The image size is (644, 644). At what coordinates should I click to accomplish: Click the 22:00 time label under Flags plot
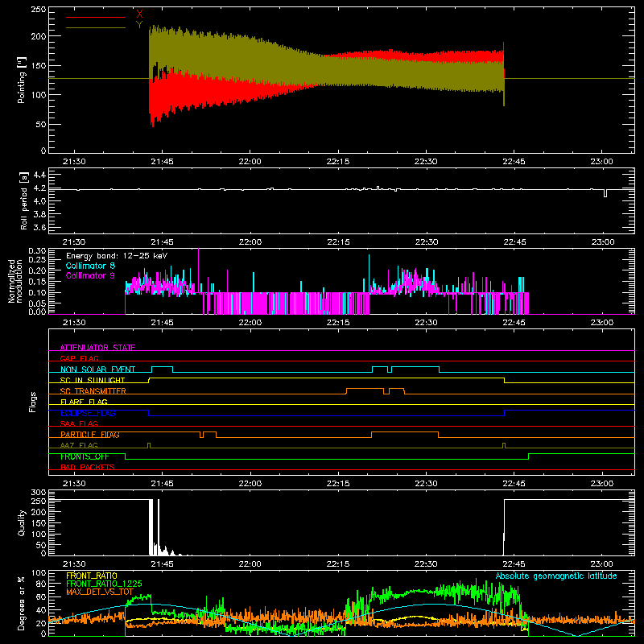tap(250, 484)
